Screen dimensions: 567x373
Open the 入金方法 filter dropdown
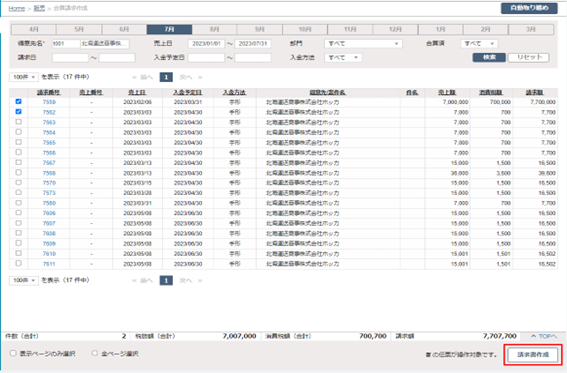click(x=343, y=58)
